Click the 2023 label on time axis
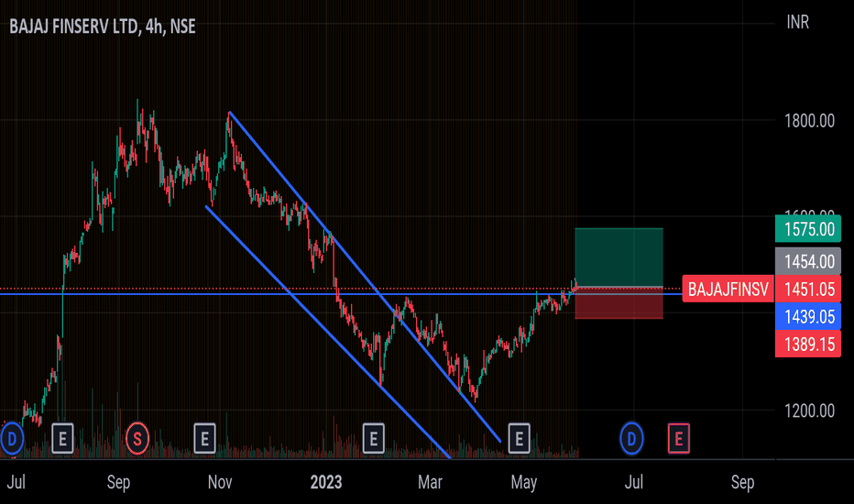The image size is (854, 504). 325,482
